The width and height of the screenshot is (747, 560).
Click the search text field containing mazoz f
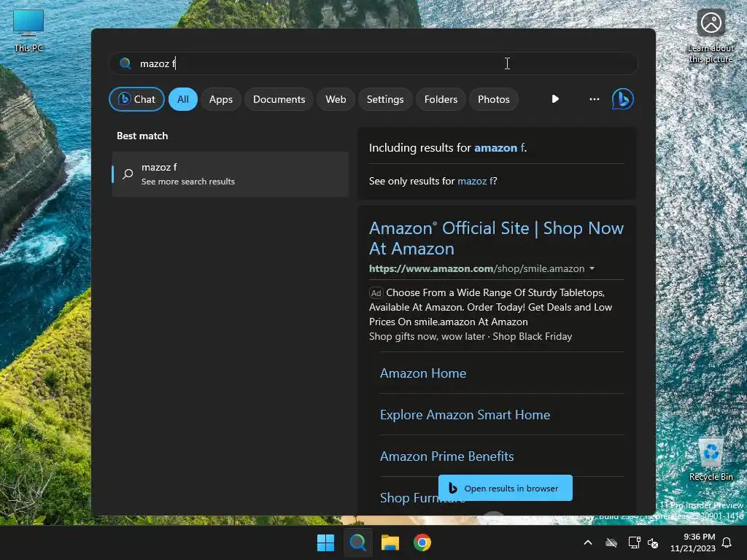[x=373, y=63]
